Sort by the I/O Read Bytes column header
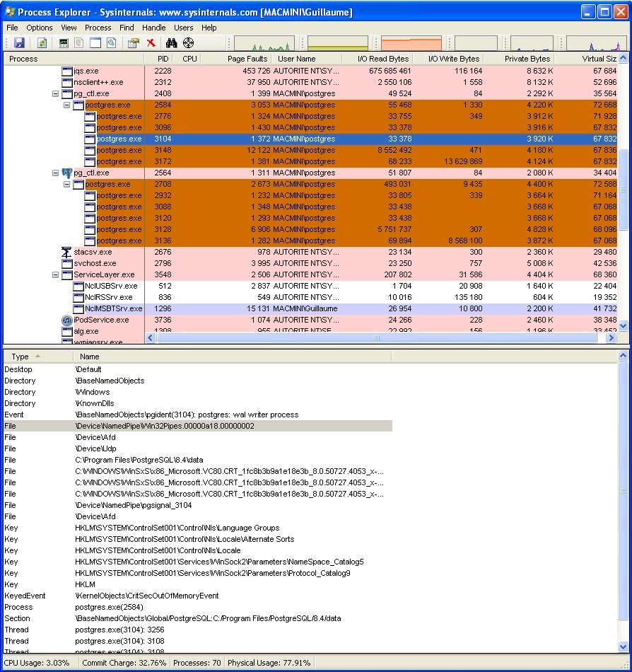 click(378, 59)
